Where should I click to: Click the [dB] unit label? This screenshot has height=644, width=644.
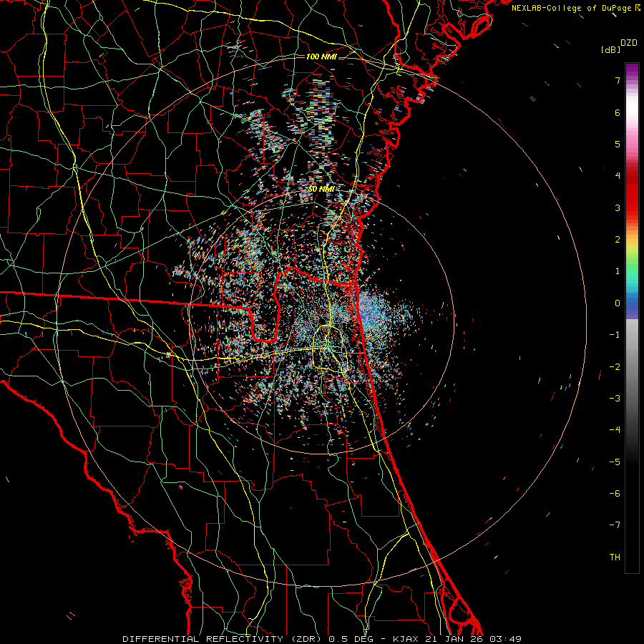[x=610, y=49]
